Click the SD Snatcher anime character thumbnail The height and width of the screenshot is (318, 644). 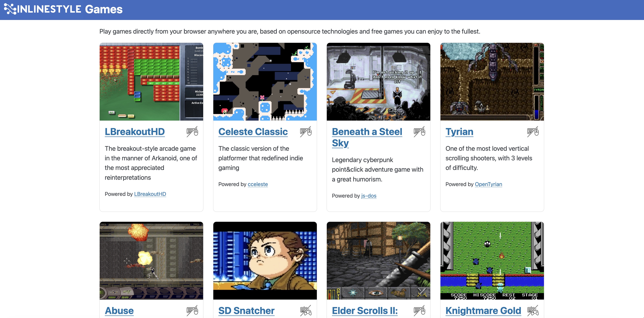pos(265,260)
